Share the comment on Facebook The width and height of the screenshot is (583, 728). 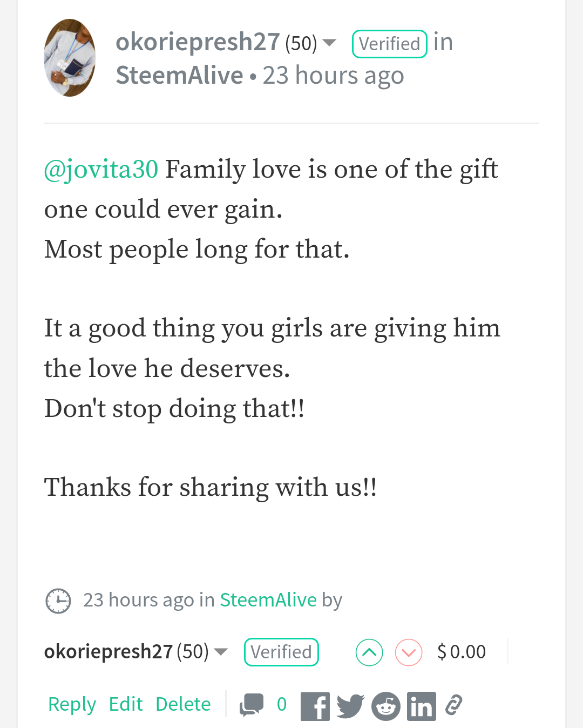(315, 706)
